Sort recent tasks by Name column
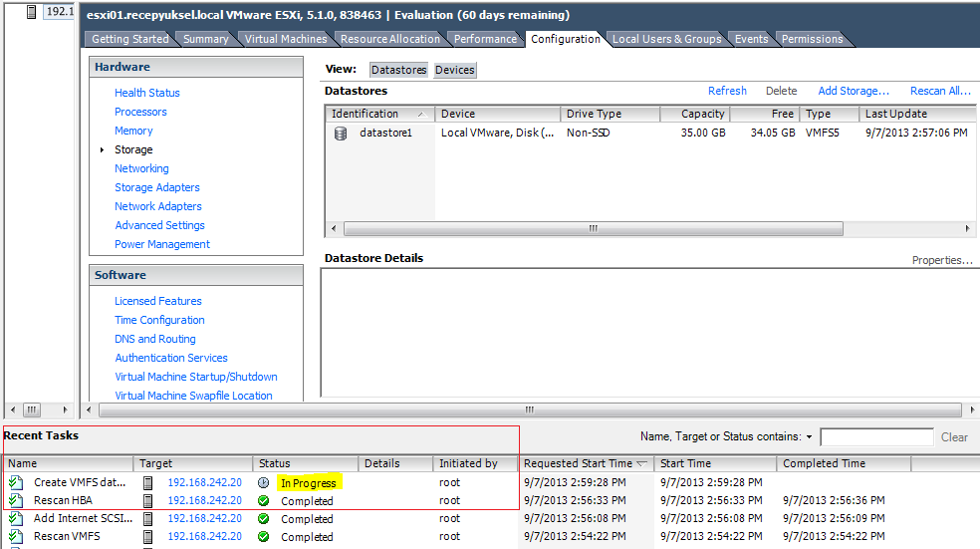980x549 pixels. click(x=68, y=463)
